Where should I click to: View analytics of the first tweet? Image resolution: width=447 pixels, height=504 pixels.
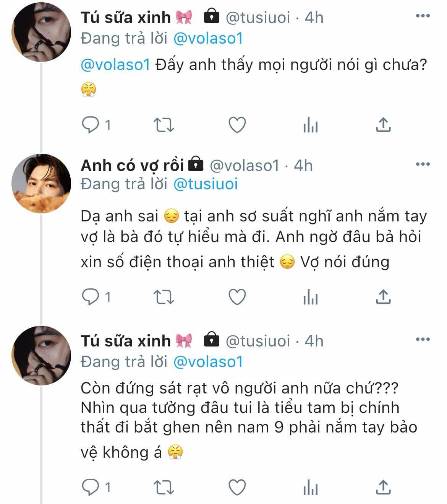310,125
